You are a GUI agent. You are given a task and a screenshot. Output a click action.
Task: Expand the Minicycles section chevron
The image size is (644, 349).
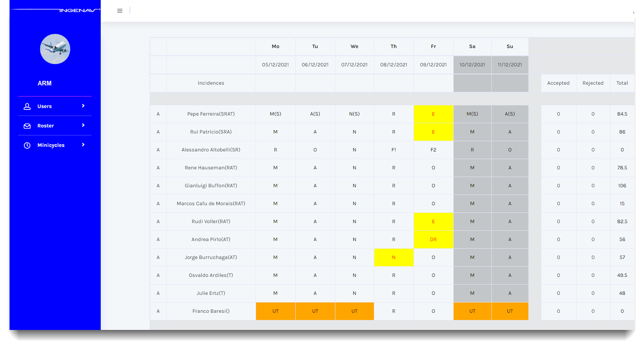(83, 145)
